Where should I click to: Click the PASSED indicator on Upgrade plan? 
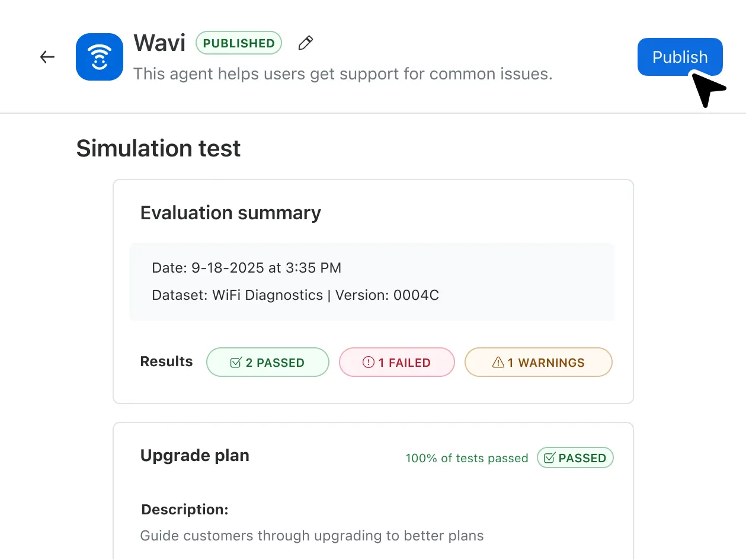pyautogui.click(x=575, y=457)
